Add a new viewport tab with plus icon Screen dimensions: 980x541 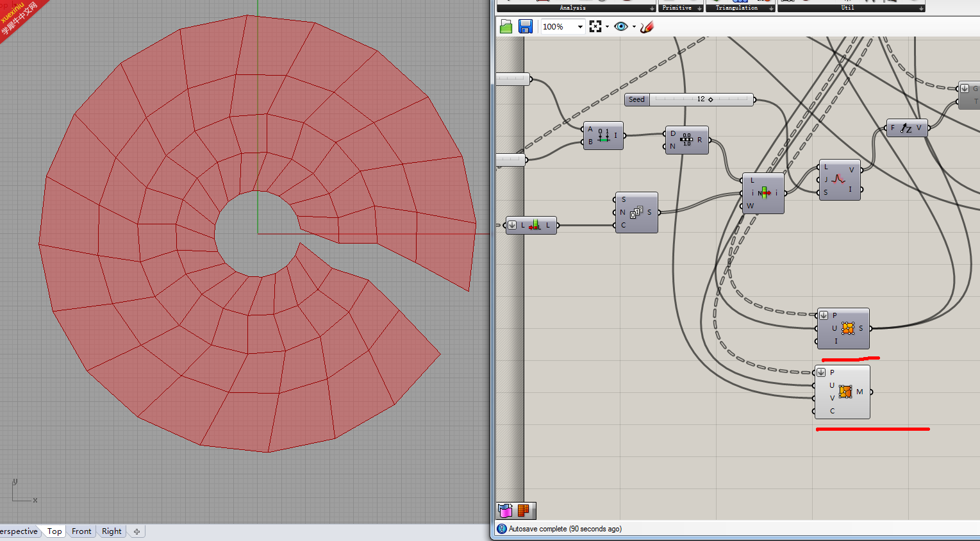(137, 531)
